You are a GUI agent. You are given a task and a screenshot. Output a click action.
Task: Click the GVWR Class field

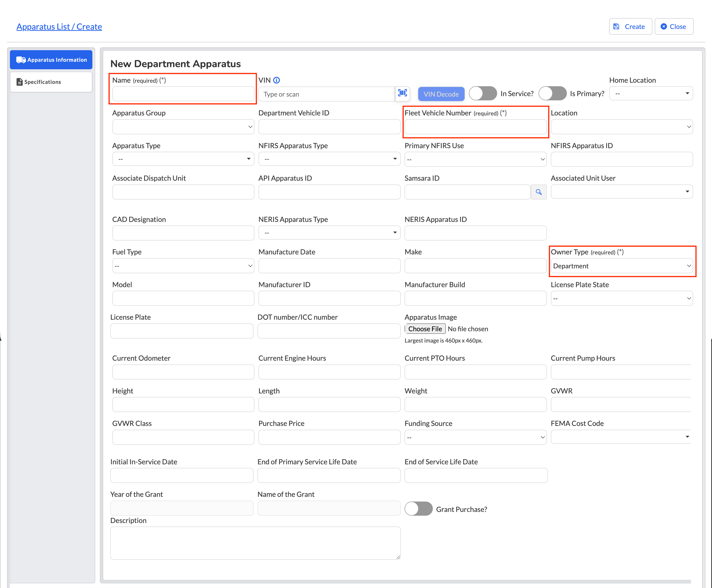[183, 437]
